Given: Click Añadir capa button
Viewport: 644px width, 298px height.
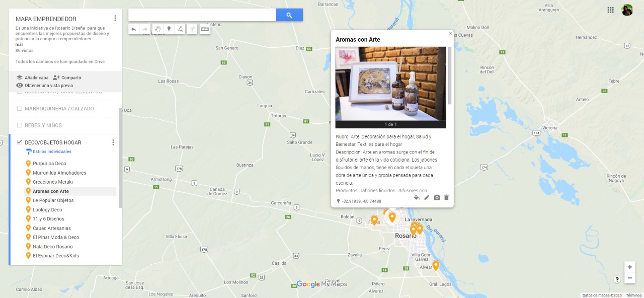Looking at the screenshot, I should [33, 78].
